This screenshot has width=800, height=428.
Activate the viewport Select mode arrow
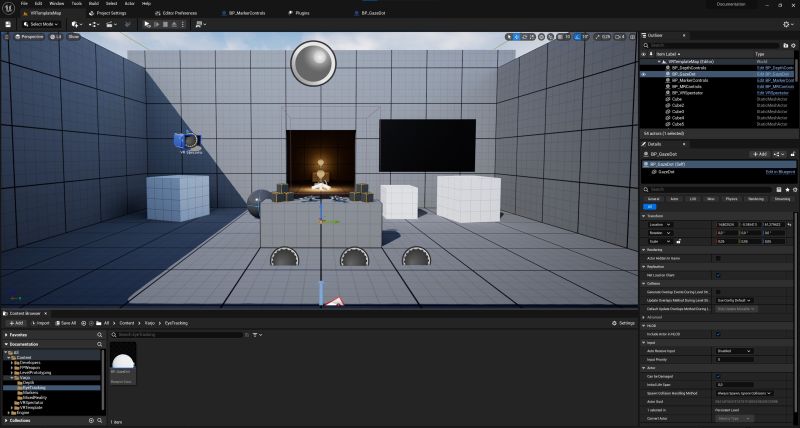(x=509, y=37)
